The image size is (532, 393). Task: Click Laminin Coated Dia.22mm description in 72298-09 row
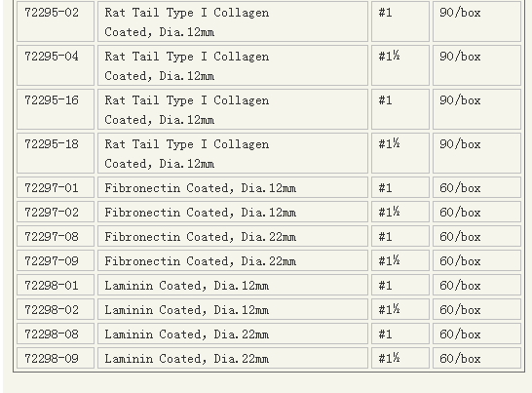187,359
